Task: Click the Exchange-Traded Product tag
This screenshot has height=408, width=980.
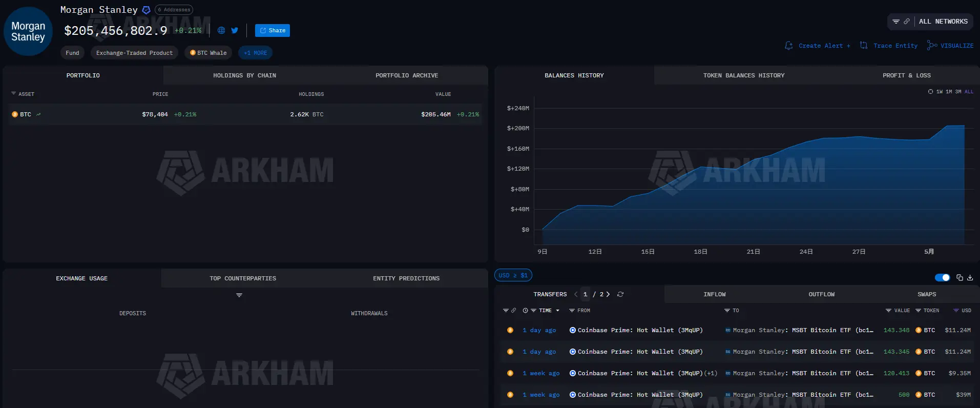Action: (x=134, y=53)
